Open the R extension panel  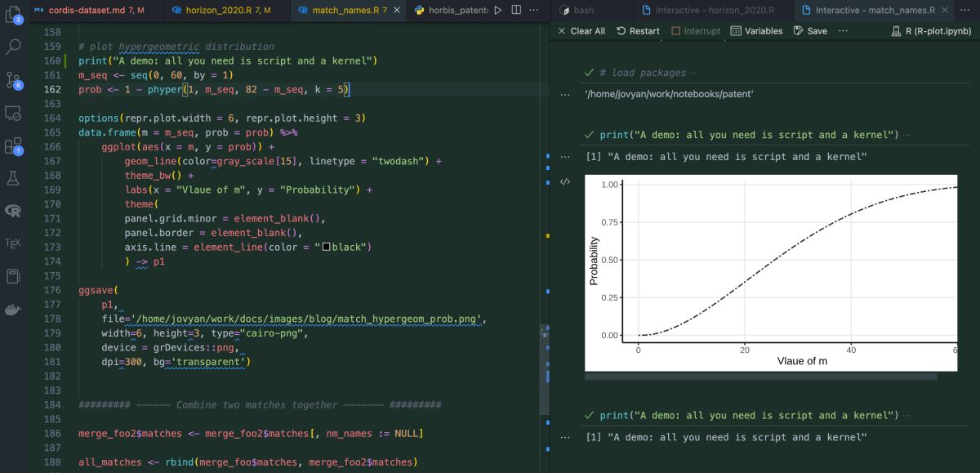pos(13,211)
